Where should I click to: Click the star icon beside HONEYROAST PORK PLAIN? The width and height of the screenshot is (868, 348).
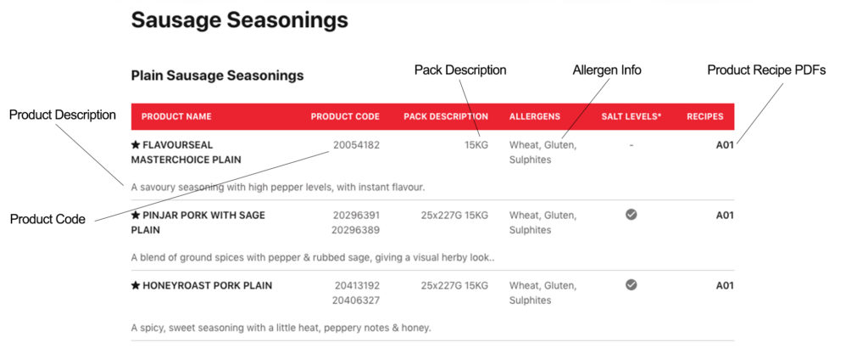point(136,286)
